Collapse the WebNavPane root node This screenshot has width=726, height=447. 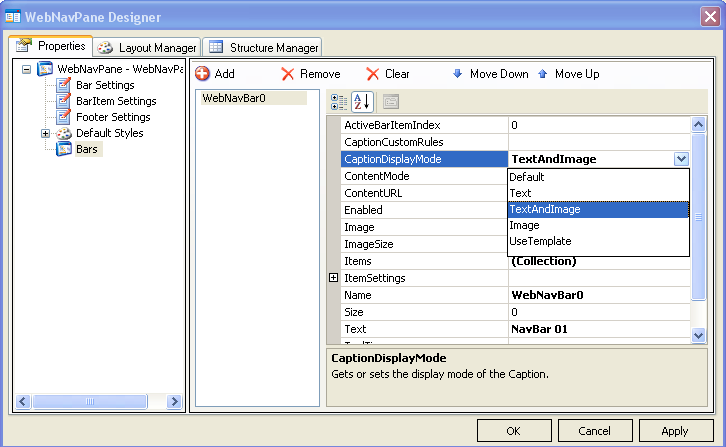[27, 69]
